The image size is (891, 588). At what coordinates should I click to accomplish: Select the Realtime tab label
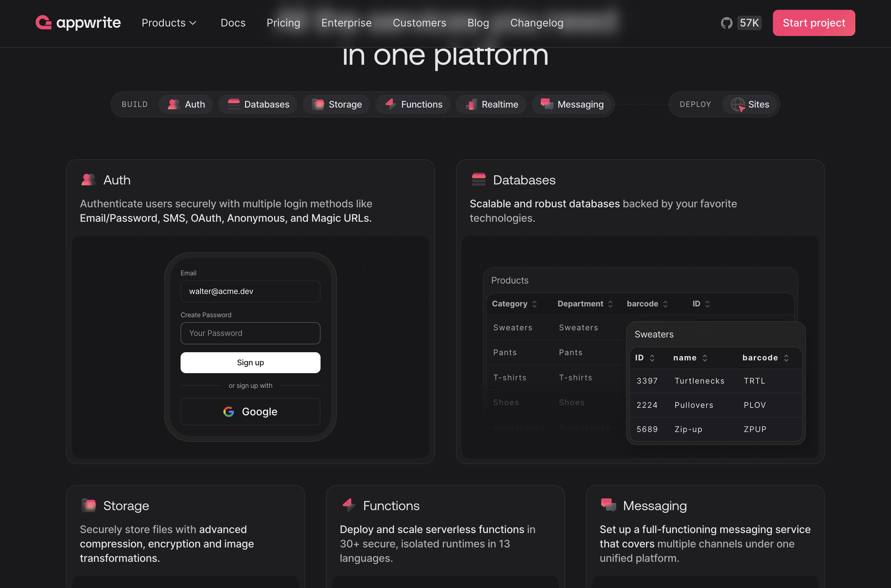[500, 104]
